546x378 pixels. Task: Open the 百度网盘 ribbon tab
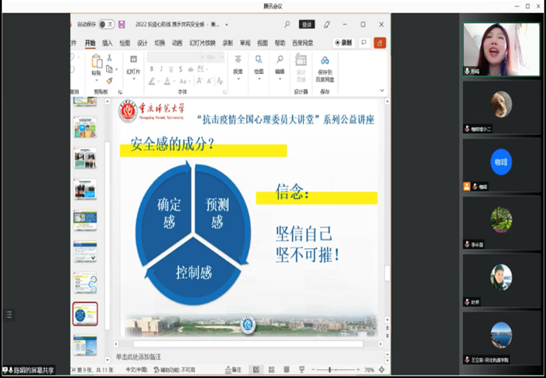(302, 43)
